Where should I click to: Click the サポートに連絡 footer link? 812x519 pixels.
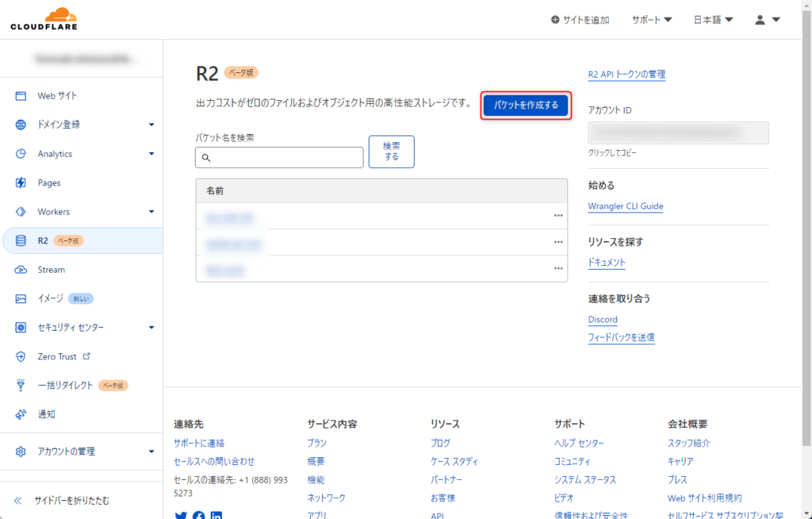[x=199, y=444]
